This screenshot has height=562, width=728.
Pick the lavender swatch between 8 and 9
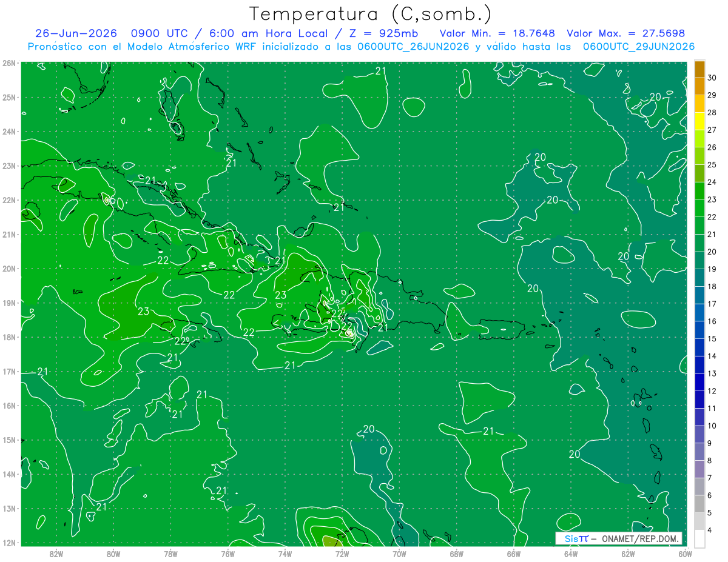click(699, 452)
